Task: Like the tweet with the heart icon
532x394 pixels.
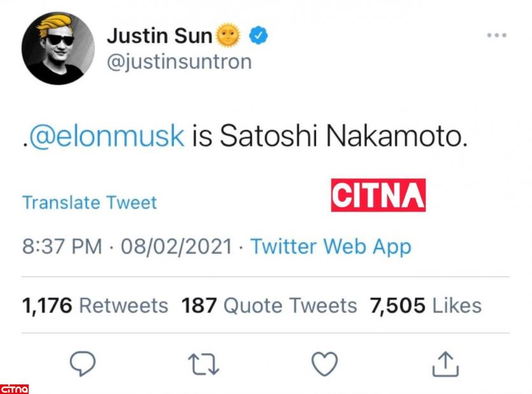Action: tap(324, 363)
